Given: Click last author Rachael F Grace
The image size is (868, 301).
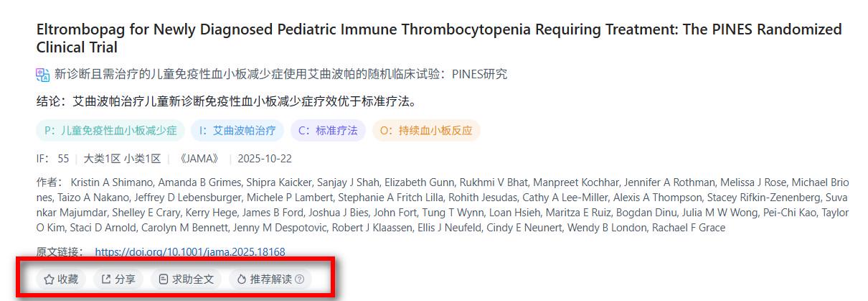Looking at the screenshot, I should pyautogui.click(x=688, y=228).
